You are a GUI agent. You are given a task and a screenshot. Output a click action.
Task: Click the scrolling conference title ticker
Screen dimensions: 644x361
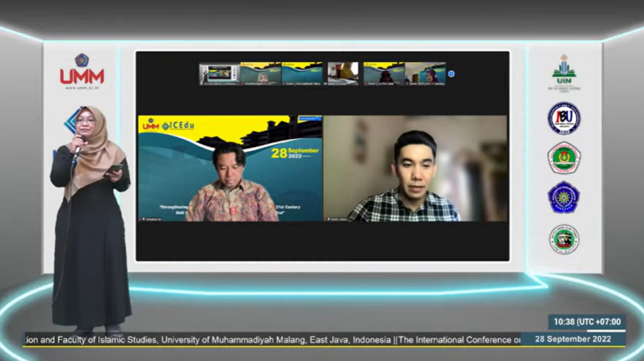pyautogui.click(x=273, y=340)
